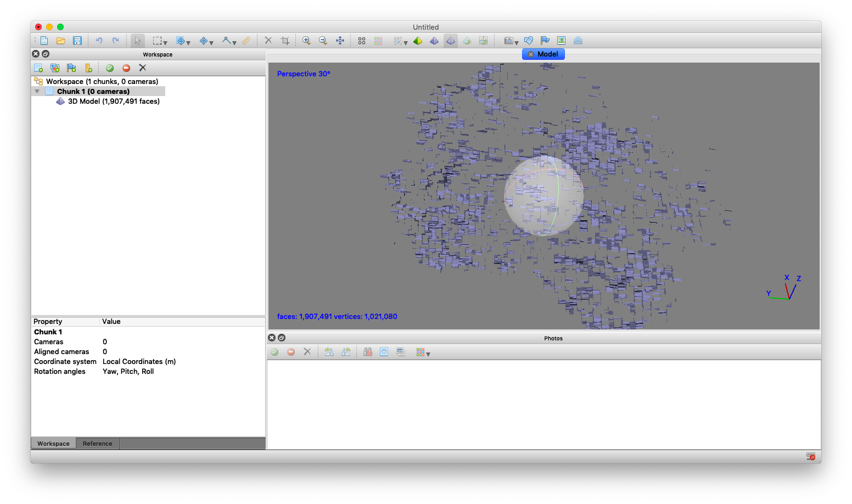
Task: Select 3D Model item in workspace tree
Action: pos(113,102)
